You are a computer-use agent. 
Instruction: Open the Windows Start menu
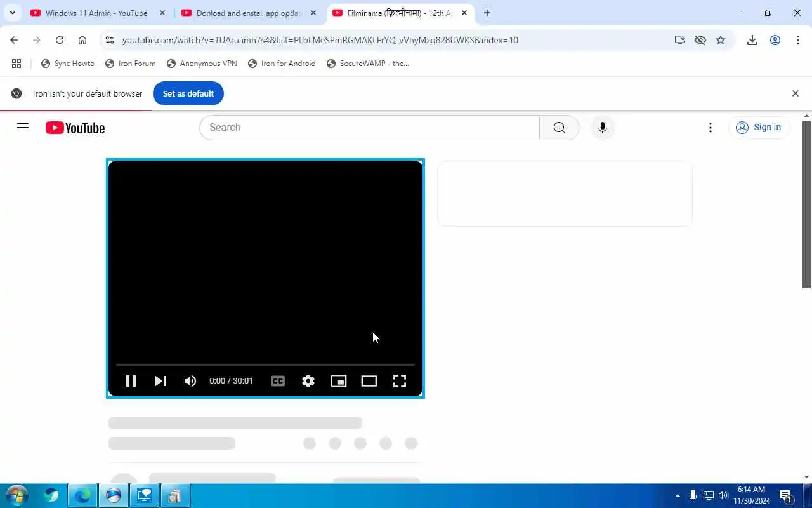pyautogui.click(x=16, y=495)
